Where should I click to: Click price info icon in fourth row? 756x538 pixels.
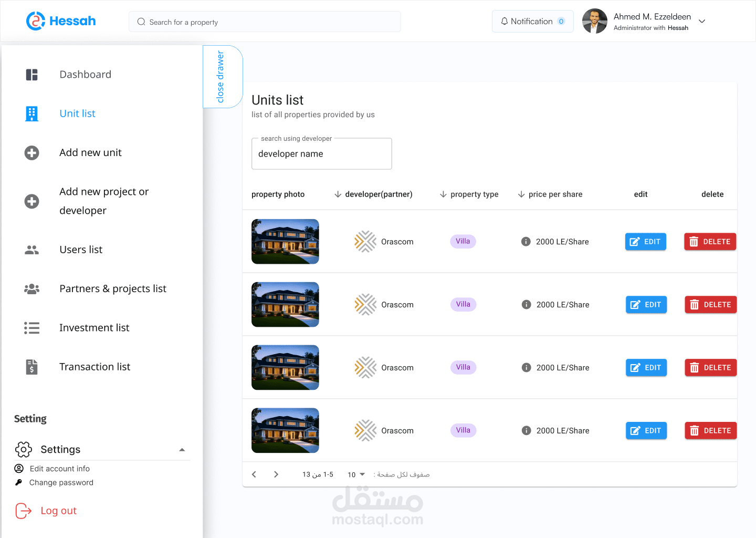526,431
